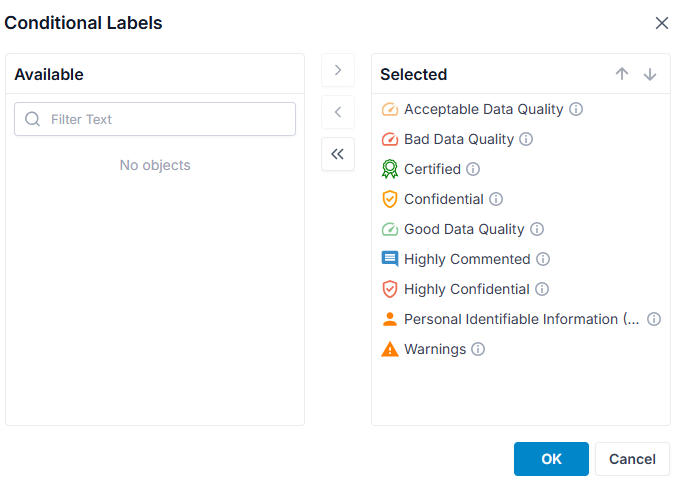Show info for Good Data Quality
Image resolution: width=678 pixels, height=483 pixels.
[x=537, y=229]
